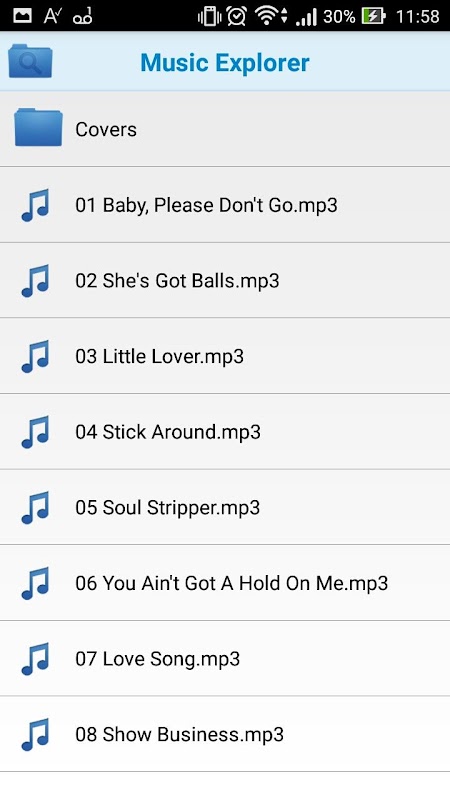Open the Covers folder
The width and height of the screenshot is (450, 800).
pos(225,129)
